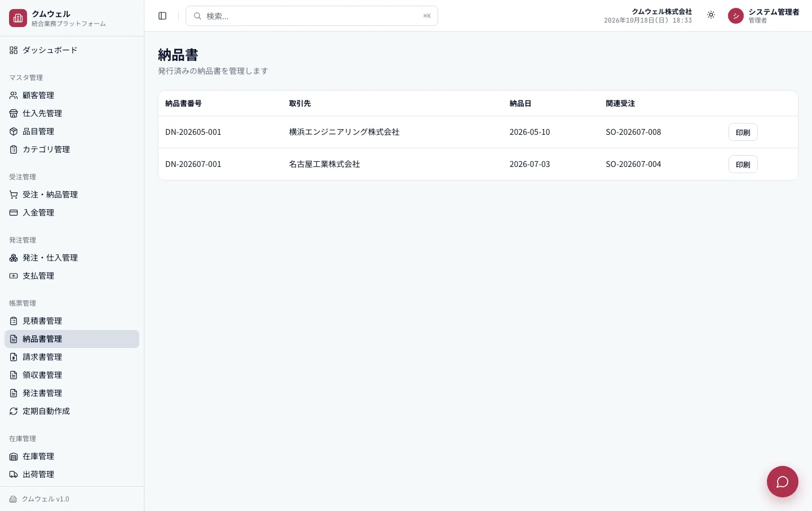This screenshot has width=812, height=511.
Task: Click the 支払管理 banknote icon
Action: (14, 276)
